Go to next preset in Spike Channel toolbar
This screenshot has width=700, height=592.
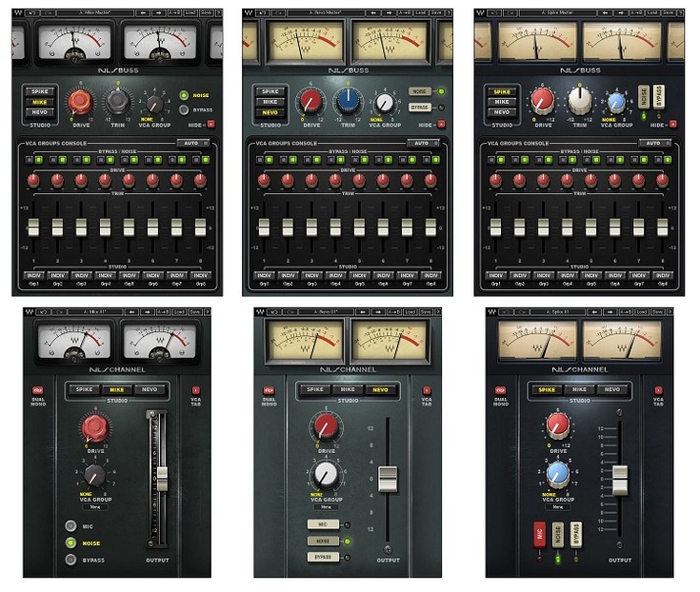tap(610, 312)
